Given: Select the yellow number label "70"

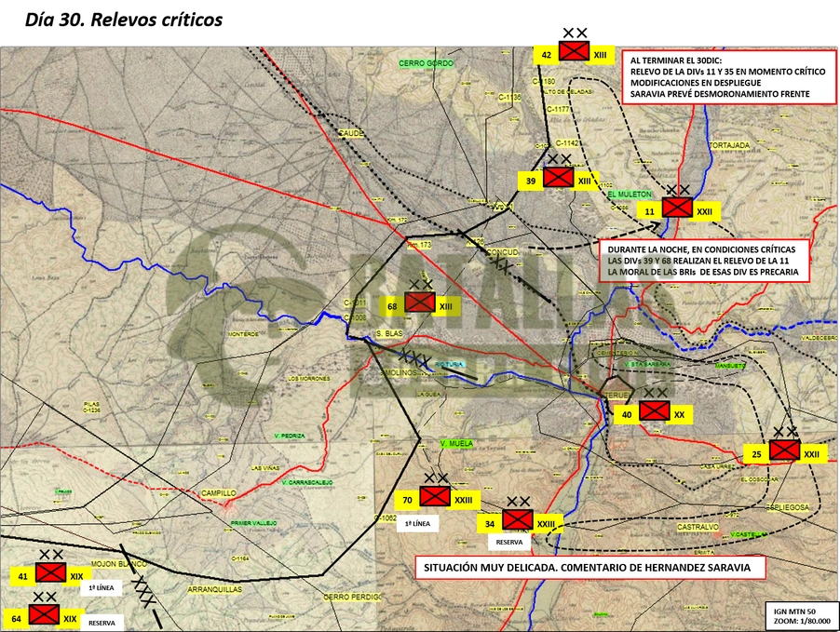Looking at the screenshot, I should (407, 500).
